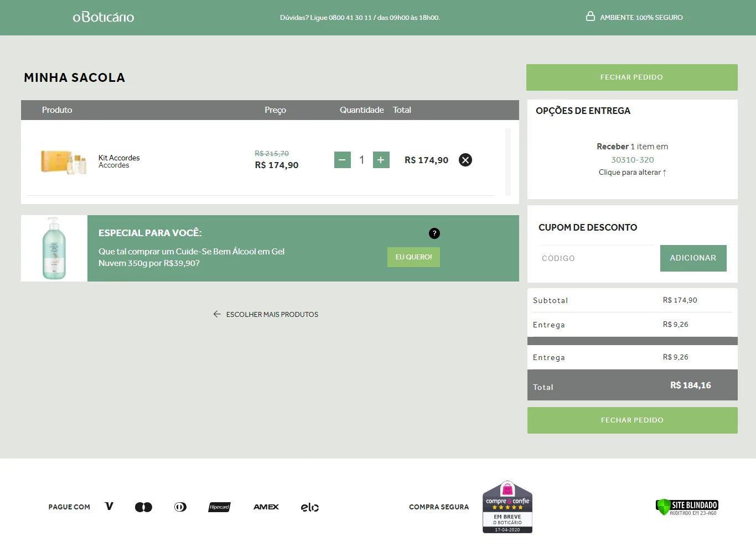Click the AMEX payment icon

[266, 507]
